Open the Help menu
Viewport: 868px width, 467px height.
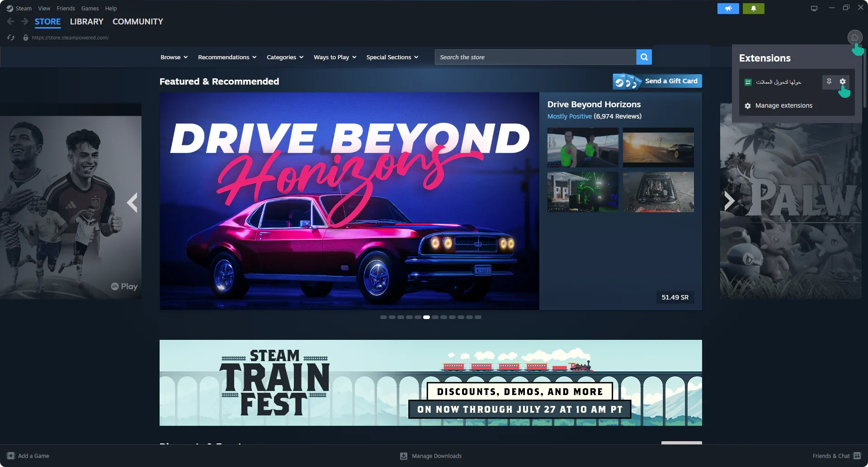[x=111, y=9]
